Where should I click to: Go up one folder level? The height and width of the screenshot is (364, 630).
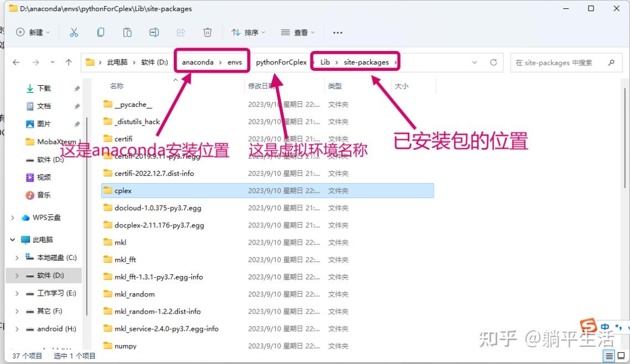point(68,63)
